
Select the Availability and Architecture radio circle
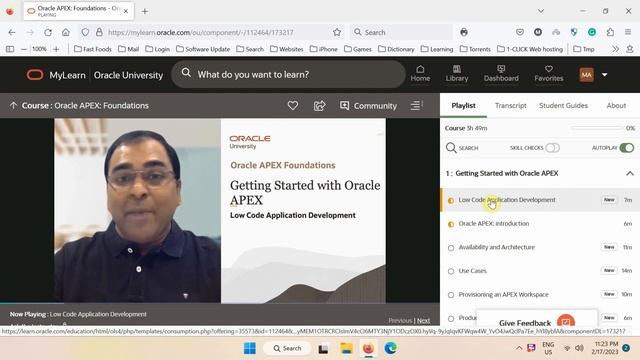coord(451,248)
